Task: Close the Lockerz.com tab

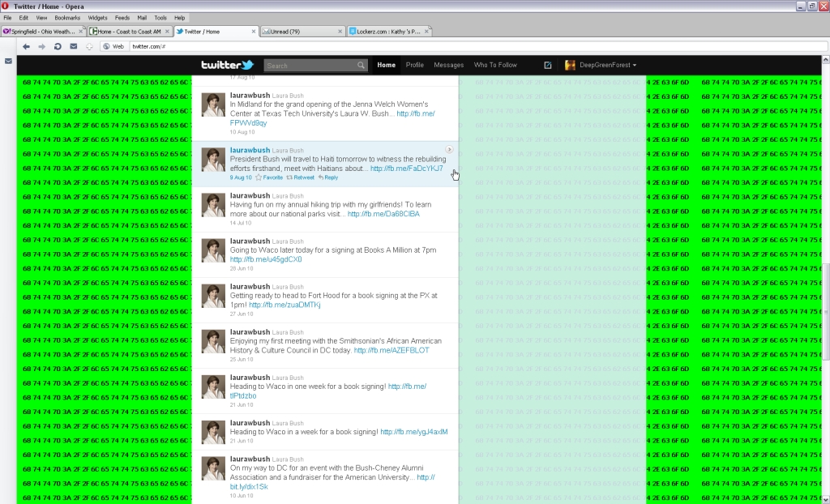Action: click(426, 32)
